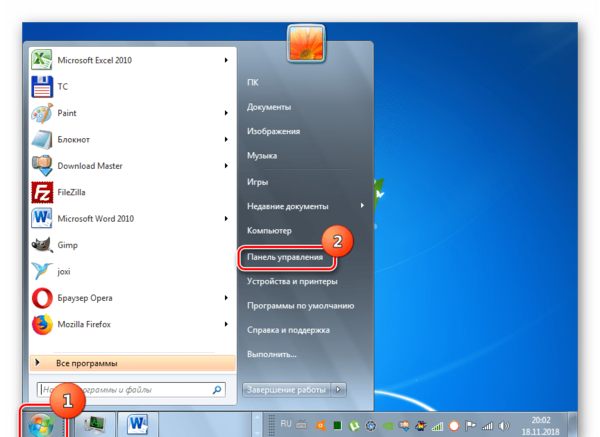This screenshot has width=600, height=437.
Task: Open Mozilla Firefox browser
Action: [42, 324]
